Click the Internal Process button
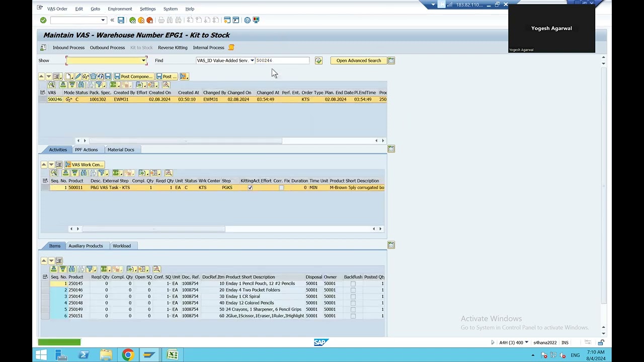 tap(208, 48)
